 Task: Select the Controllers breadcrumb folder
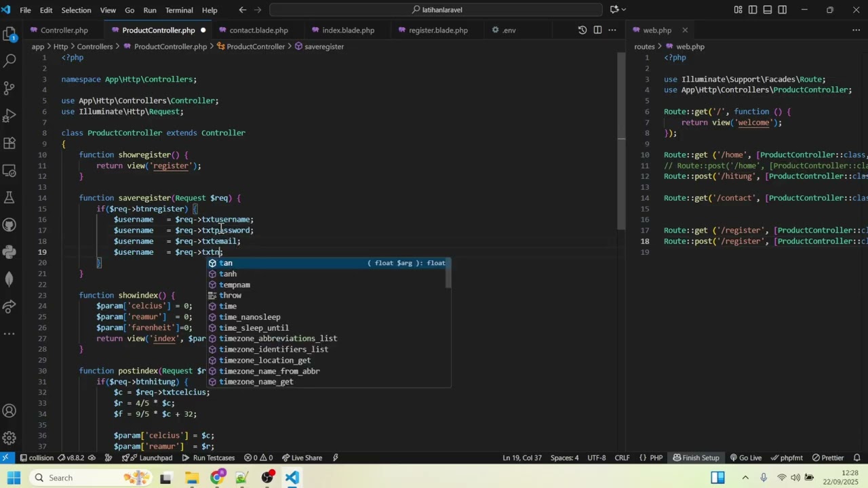click(94, 47)
